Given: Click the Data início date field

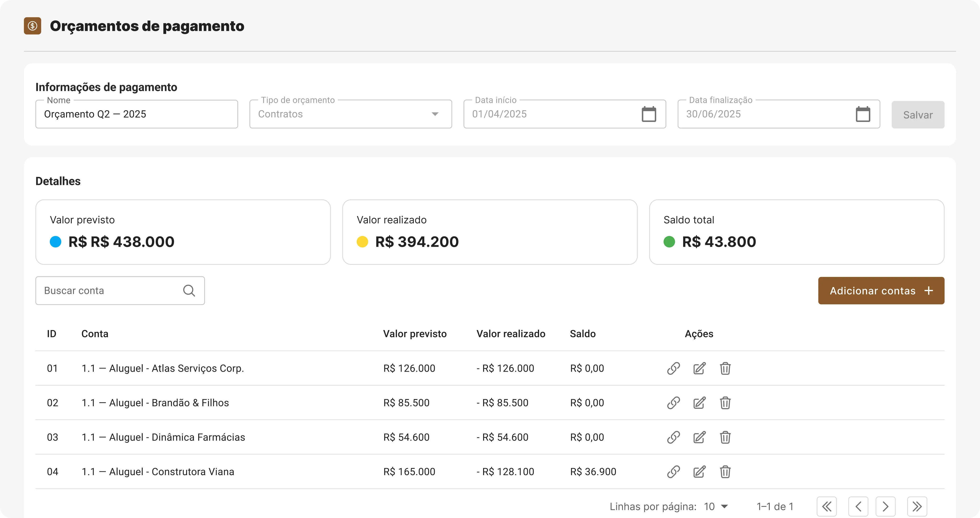Looking at the screenshot, I should click(565, 114).
